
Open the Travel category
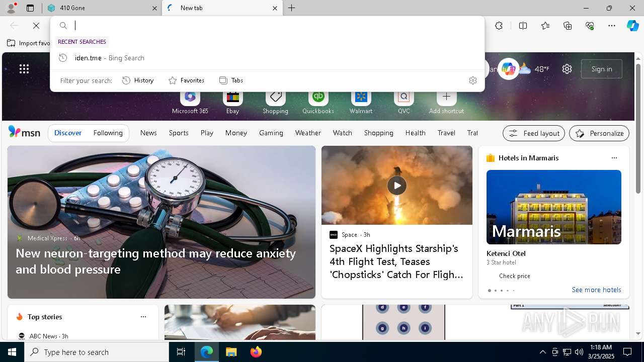pos(446,133)
